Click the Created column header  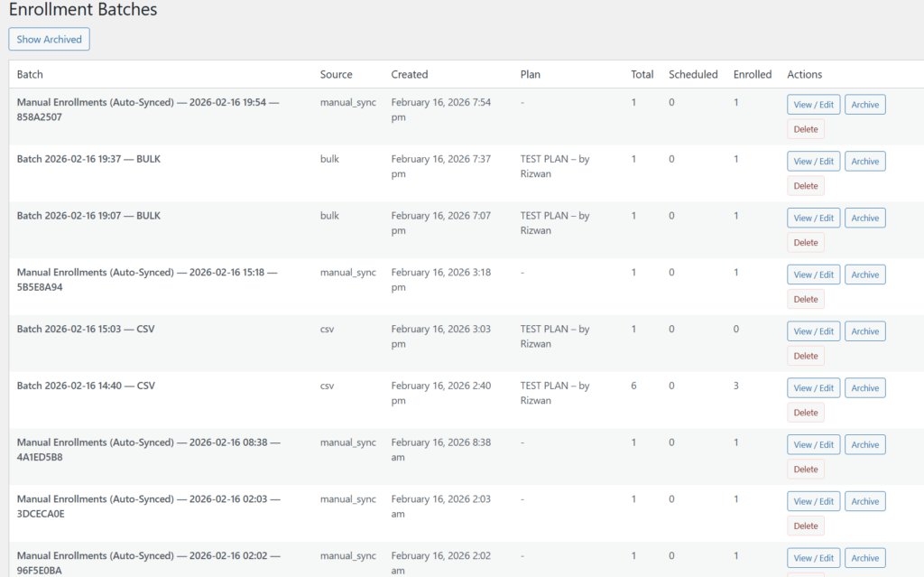409,74
